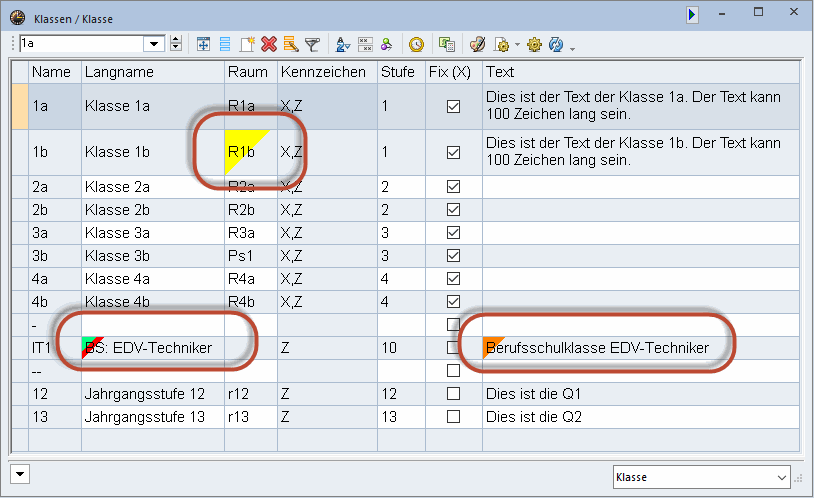Viewport: 814px width, 498px height.
Task: Click the Text column header
Action: click(641, 72)
